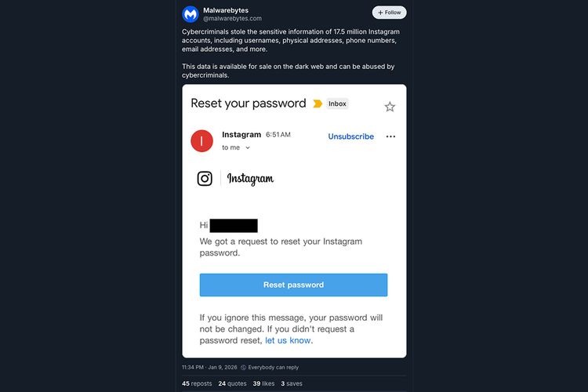The image size is (588, 392).
Task: Click the @malwarebytes.com handle
Action: pyautogui.click(x=232, y=18)
